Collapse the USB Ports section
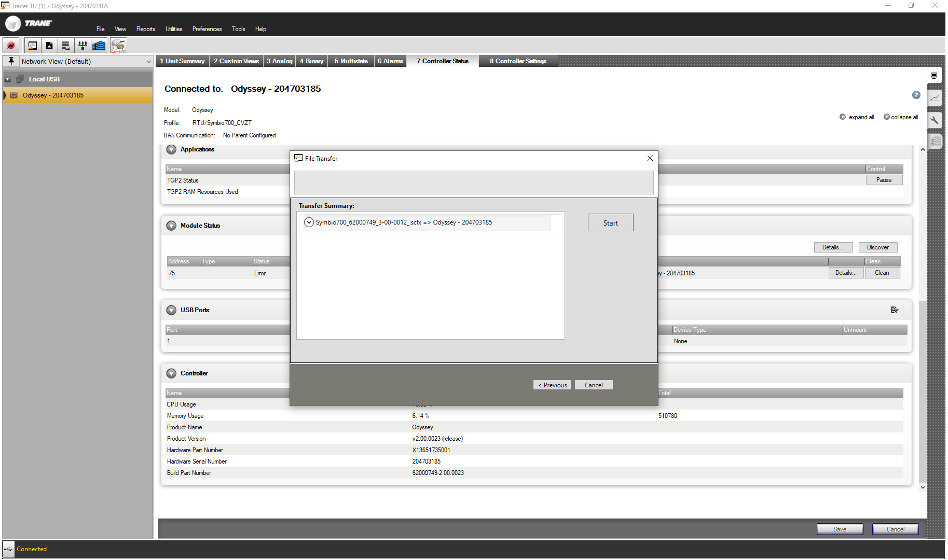The height and width of the screenshot is (560, 948). [171, 310]
